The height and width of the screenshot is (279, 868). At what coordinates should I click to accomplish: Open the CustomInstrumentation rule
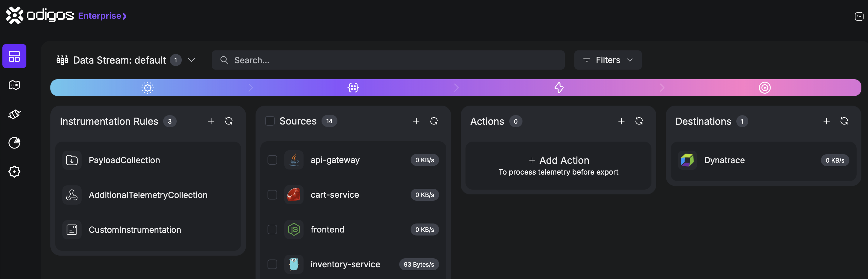[148, 230]
